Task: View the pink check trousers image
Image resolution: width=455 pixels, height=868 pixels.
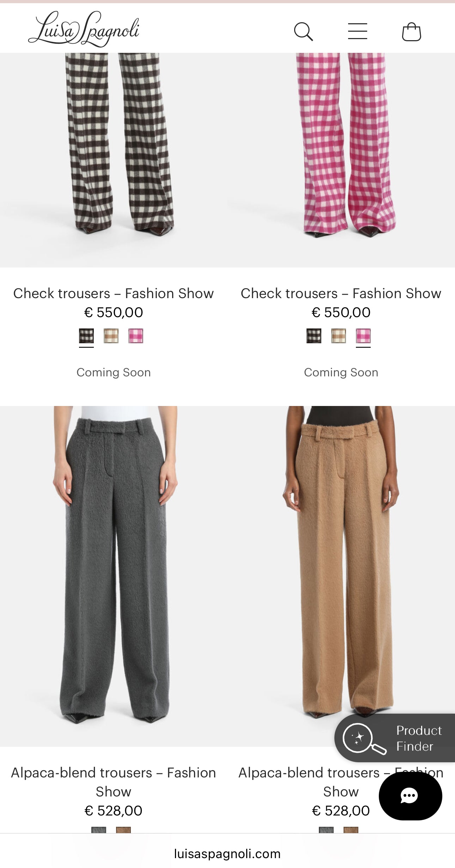Action: (x=341, y=160)
